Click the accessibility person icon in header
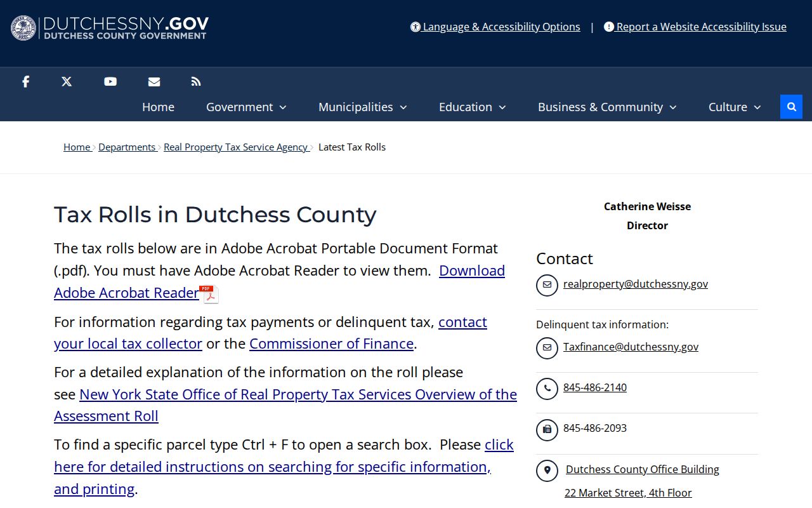This screenshot has width=812, height=508. click(416, 27)
